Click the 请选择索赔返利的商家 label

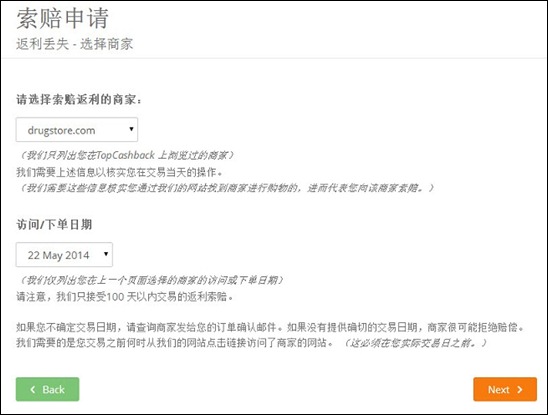tap(79, 100)
